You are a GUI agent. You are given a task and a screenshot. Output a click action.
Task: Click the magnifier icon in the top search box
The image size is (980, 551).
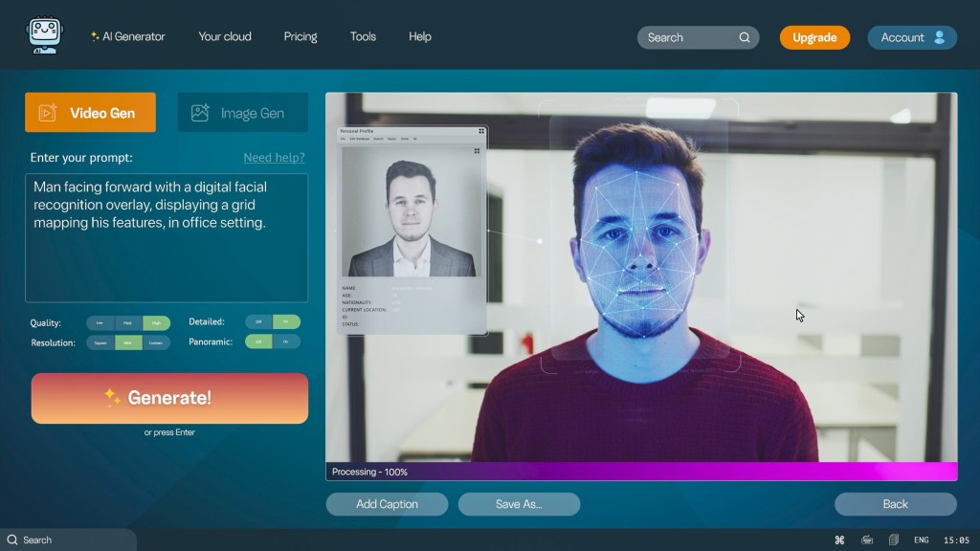point(745,37)
